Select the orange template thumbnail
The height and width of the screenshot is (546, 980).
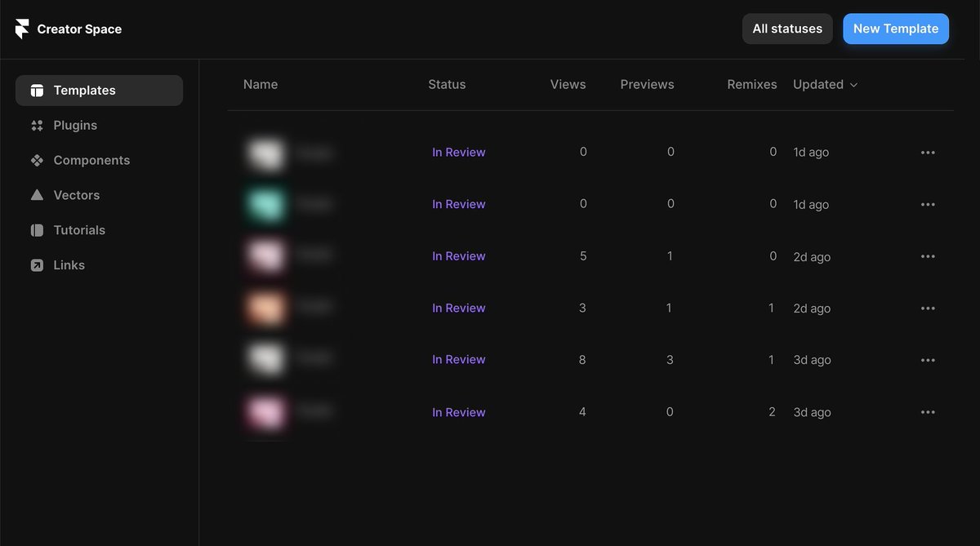point(266,309)
